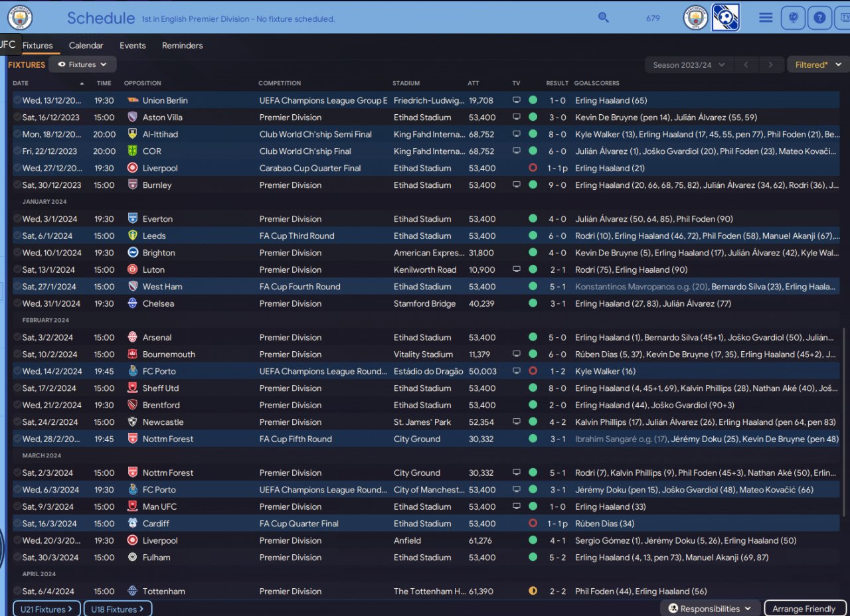The width and height of the screenshot is (850, 616).
Task: Open the search magnifying glass in the top bar
Action: click(603, 17)
